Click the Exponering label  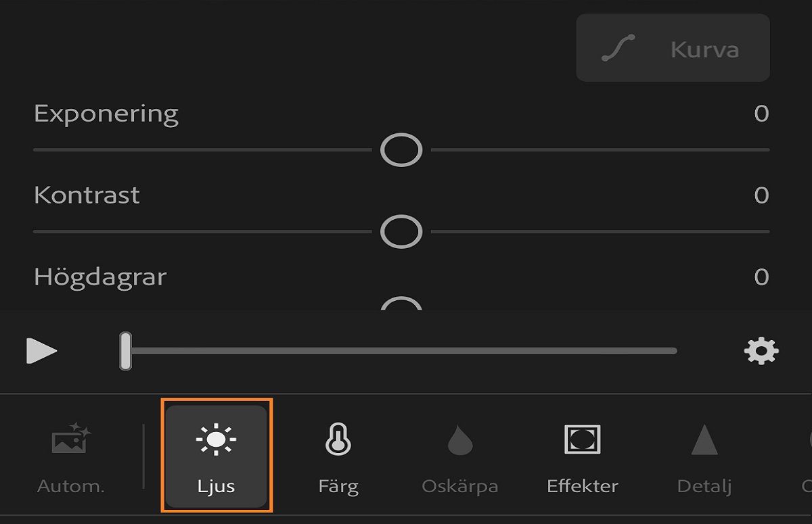tap(106, 114)
